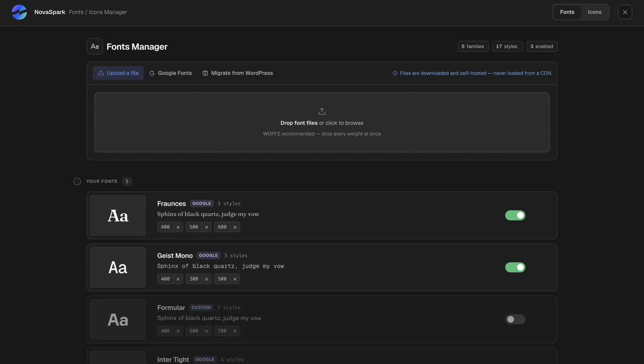Click the Fraunces sample sentence preview

[x=208, y=214]
